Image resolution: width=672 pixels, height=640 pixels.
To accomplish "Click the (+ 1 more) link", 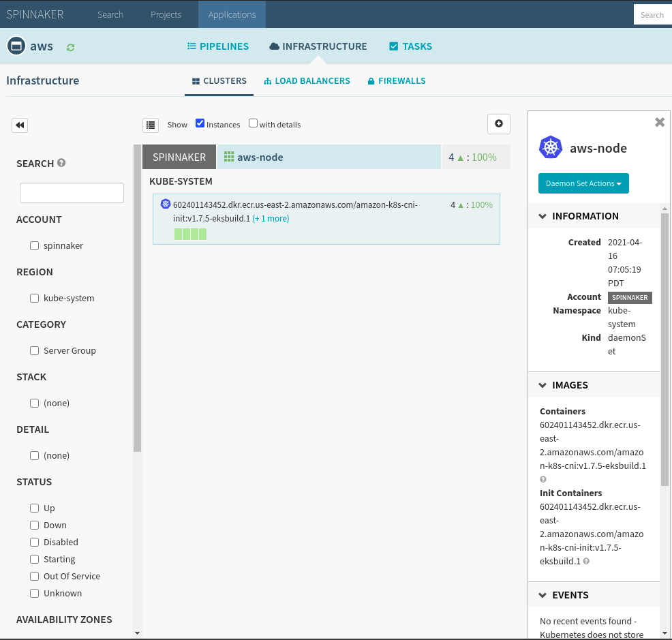I will click(x=271, y=219).
